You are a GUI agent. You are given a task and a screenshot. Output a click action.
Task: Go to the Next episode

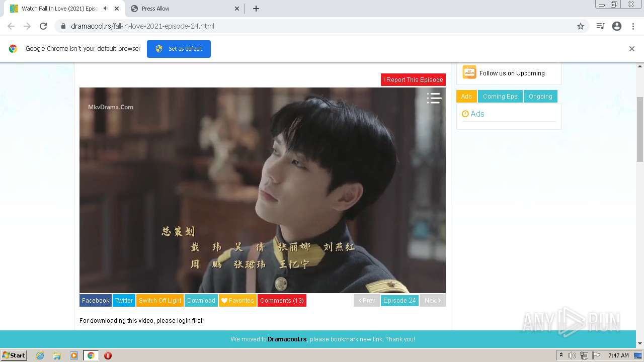coord(433,301)
